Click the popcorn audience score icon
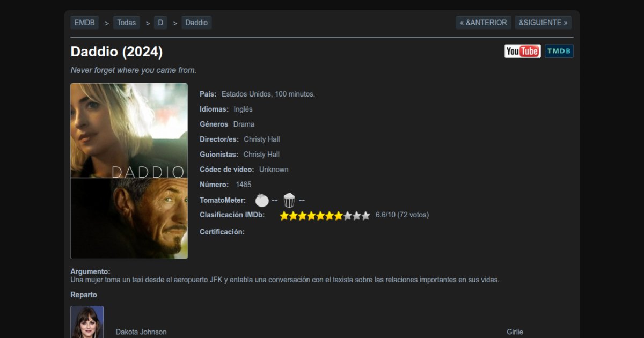This screenshot has width=644, height=338. [289, 200]
